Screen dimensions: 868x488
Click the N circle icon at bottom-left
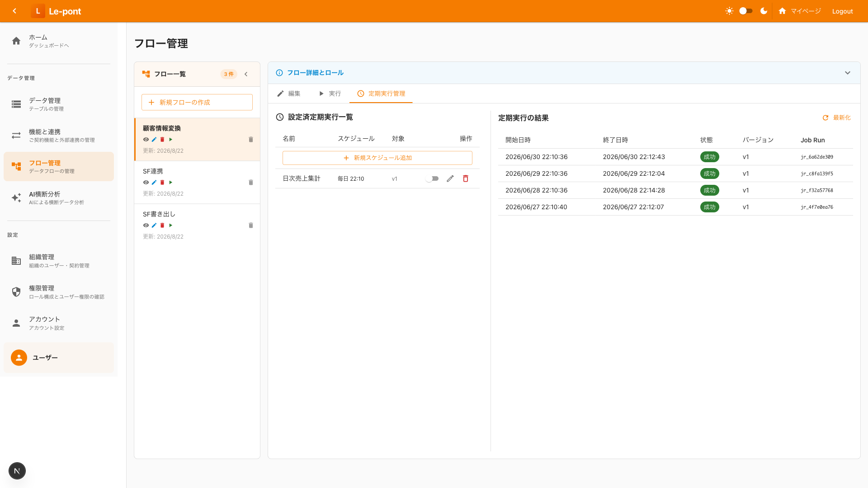tap(17, 471)
